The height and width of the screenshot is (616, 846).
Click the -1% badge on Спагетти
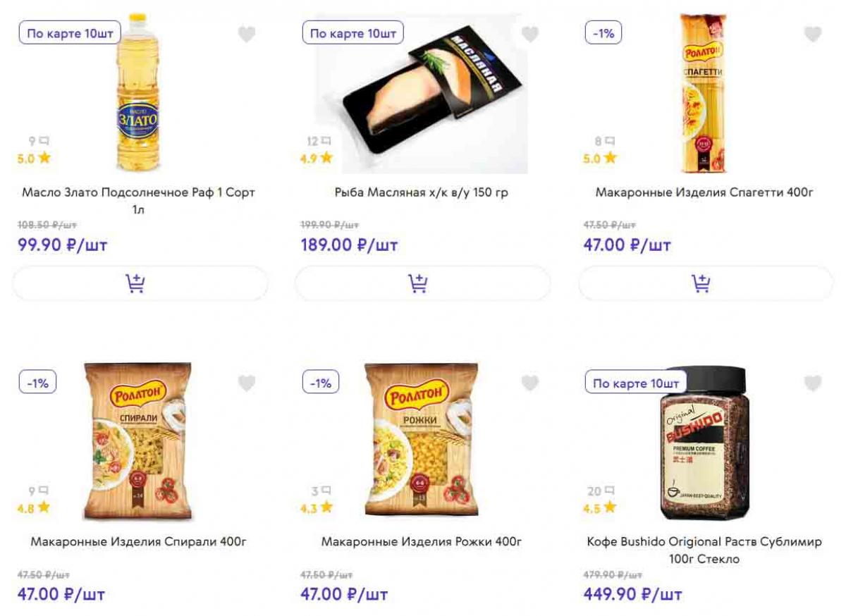603,33
